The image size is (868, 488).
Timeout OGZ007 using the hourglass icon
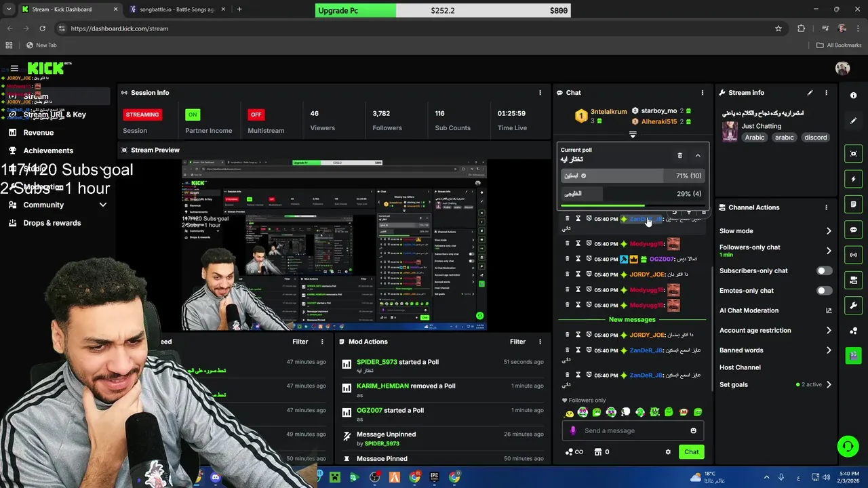pyautogui.click(x=578, y=259)
